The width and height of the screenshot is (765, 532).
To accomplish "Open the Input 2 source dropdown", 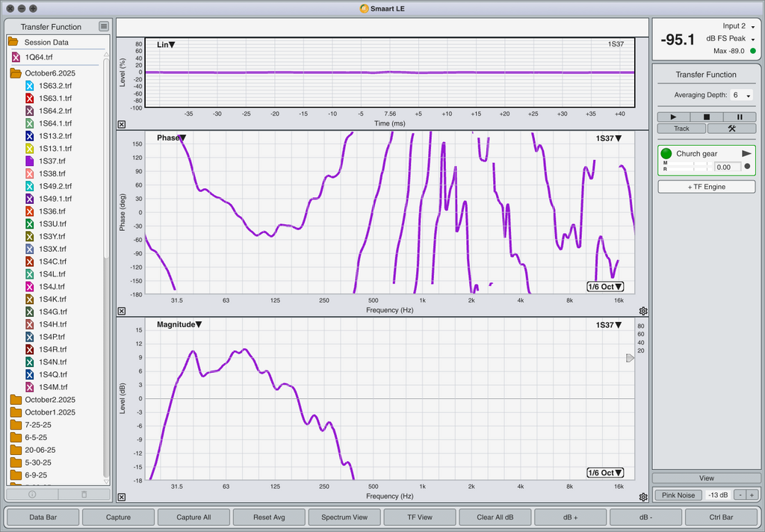I will click(x=739, y=26).
